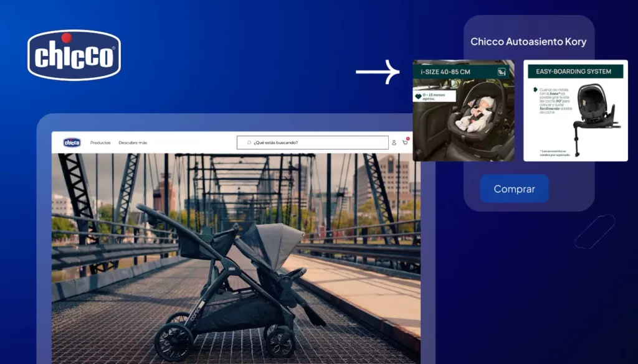The height and width of the screenshot is (364, 638).
Task: Click the green bullet icon beside description
Action: (x=535, y=90)
